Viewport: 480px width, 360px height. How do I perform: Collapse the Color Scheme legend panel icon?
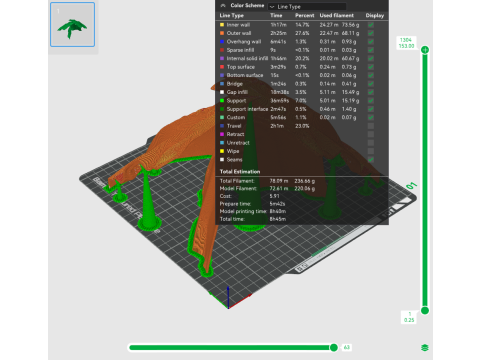[x=223, y=5]
